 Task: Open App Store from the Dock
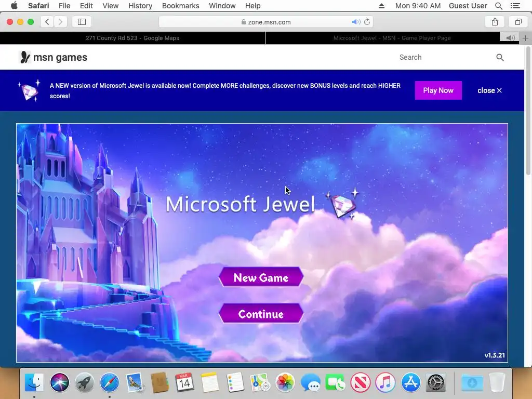tap(410, 382)
